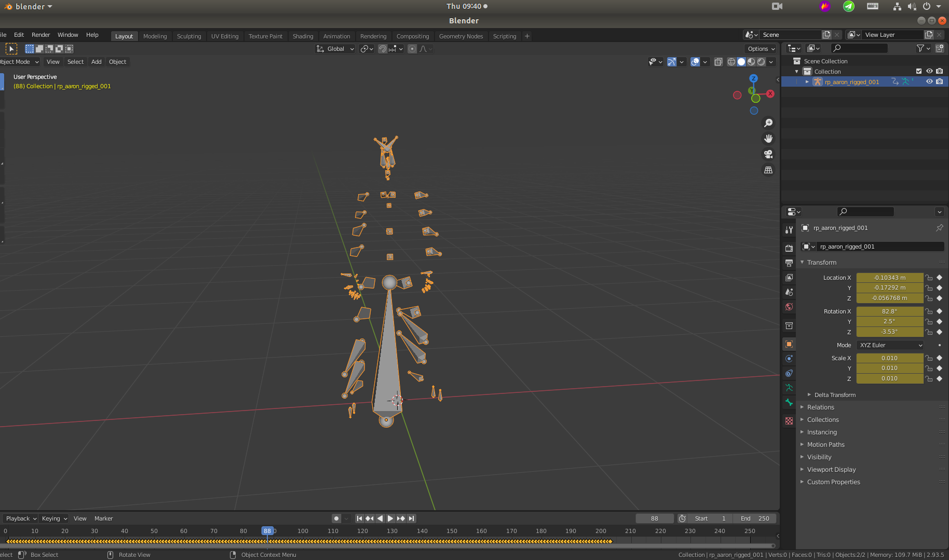Image resolution: width=949 pixels, height=560 pixels.
Task: Open the Physics properties tab
Action: (789, 359)
